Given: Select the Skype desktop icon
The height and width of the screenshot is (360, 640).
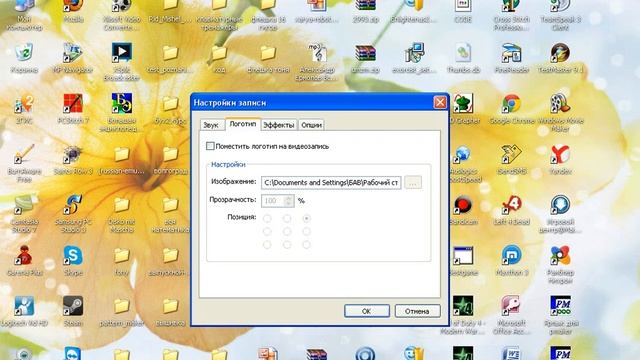Looking at the screenshot, I should click(x=73, y=261).
